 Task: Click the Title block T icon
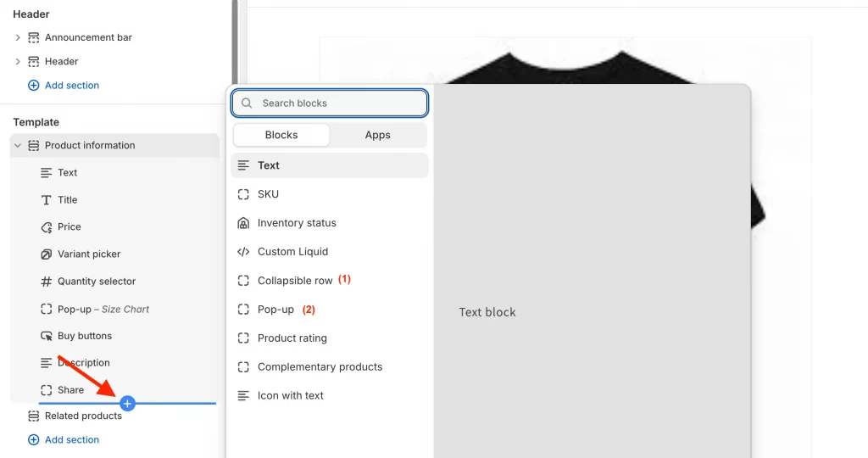coord(47,200)
